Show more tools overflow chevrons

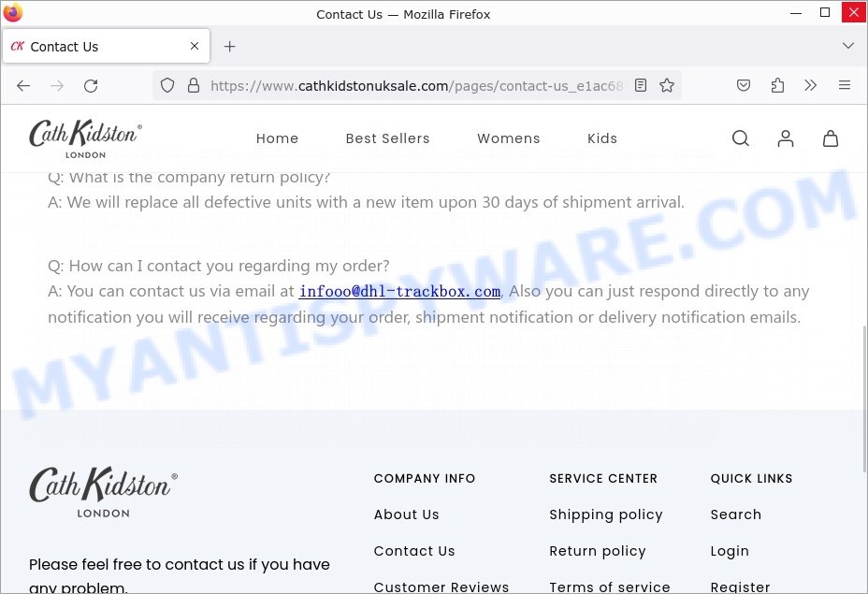pyautogui.click(x=810, y=85)
